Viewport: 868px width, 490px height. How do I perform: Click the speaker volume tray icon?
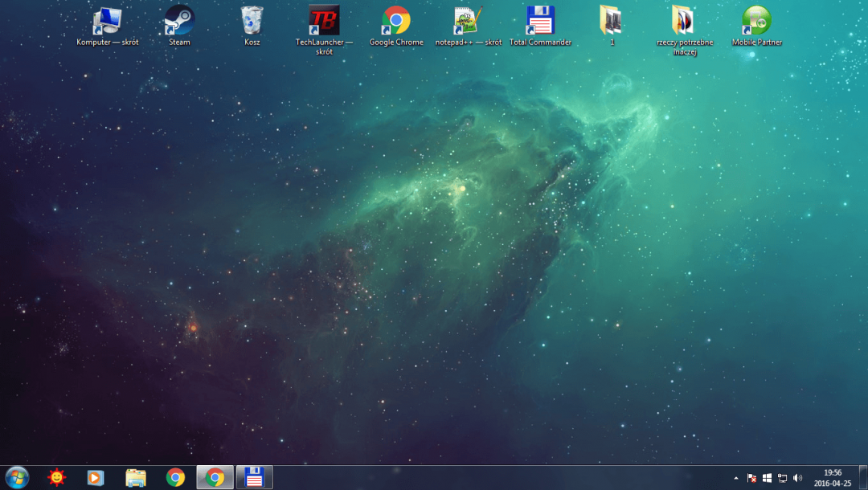click(x=797, y=478)
